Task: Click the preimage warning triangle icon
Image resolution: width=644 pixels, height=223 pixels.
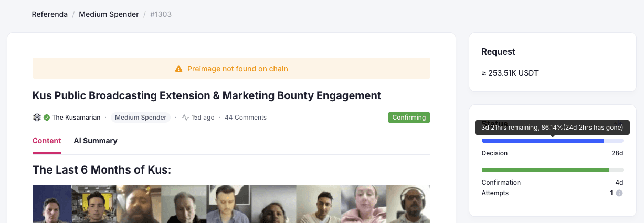Action: (178, 69)
